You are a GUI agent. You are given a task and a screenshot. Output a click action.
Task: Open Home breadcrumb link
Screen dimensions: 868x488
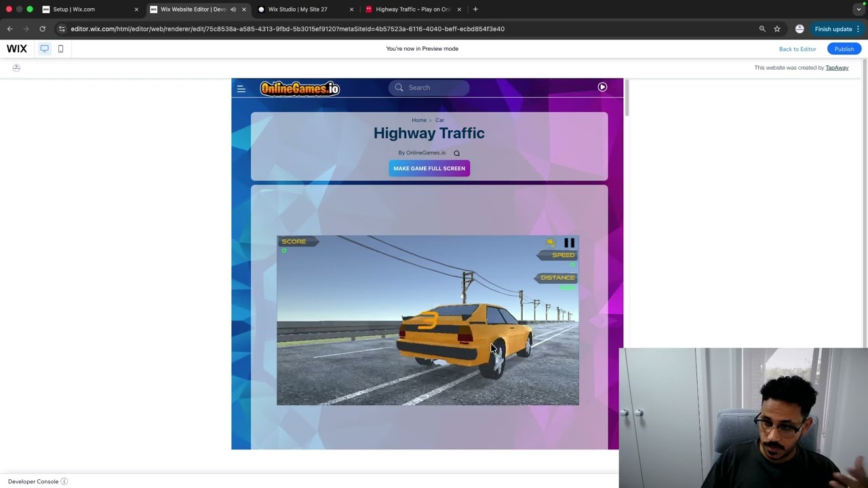tap(419, 120)
